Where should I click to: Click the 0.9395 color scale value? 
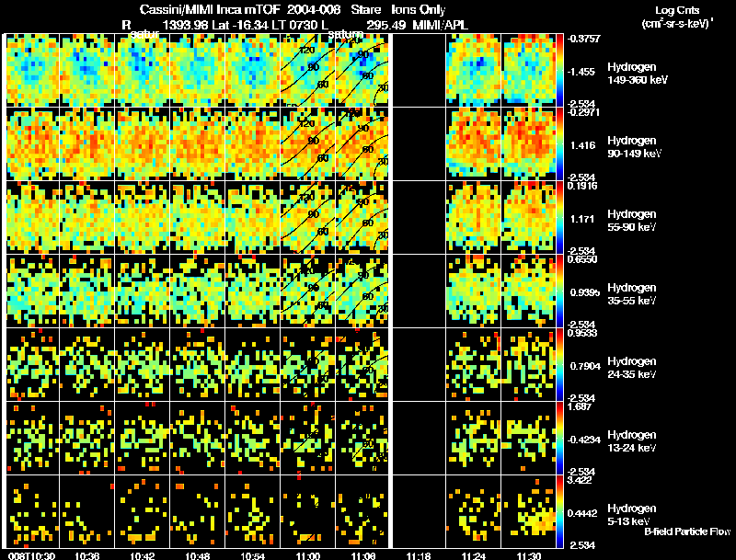pos(585,292)
